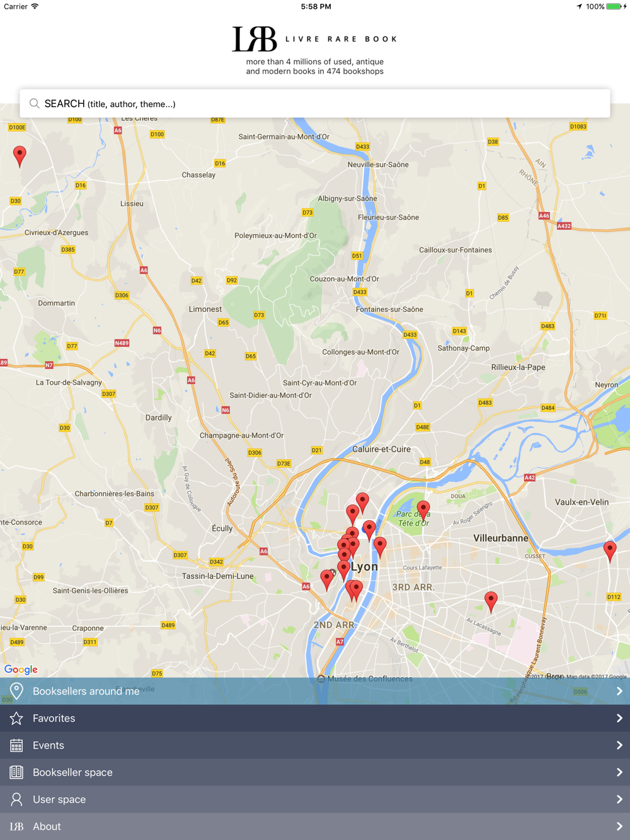Screen dimensions: 630x840
Task: Tap the 'Chasselay' label on the map
Action: click(198, 175)
